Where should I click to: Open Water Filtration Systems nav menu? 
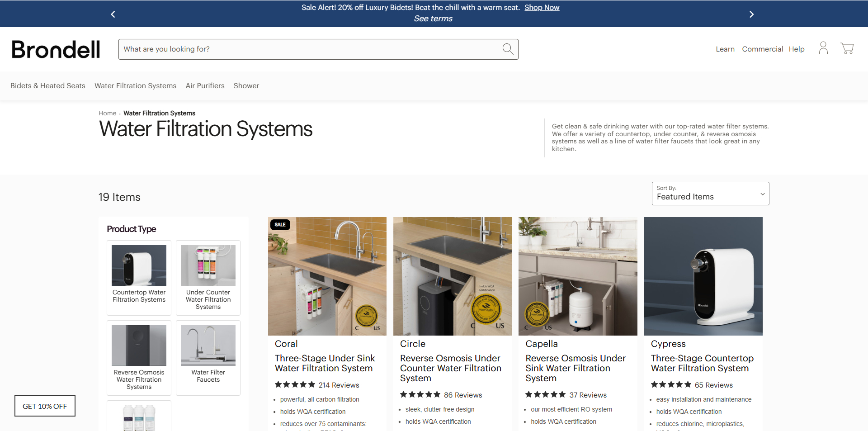click(135, 86)
